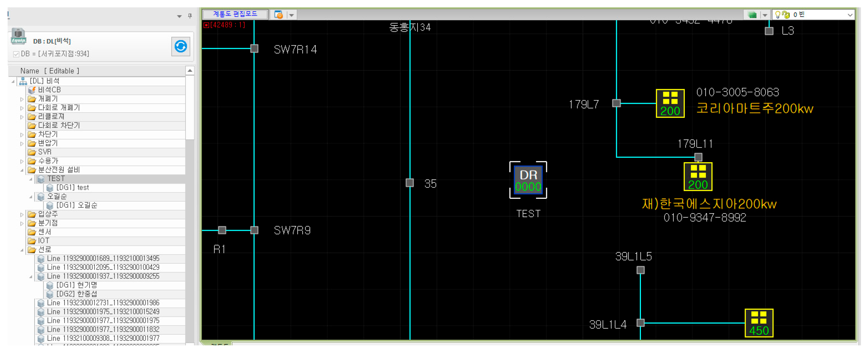Click tree panel scroll up arrow

(190, 71)
